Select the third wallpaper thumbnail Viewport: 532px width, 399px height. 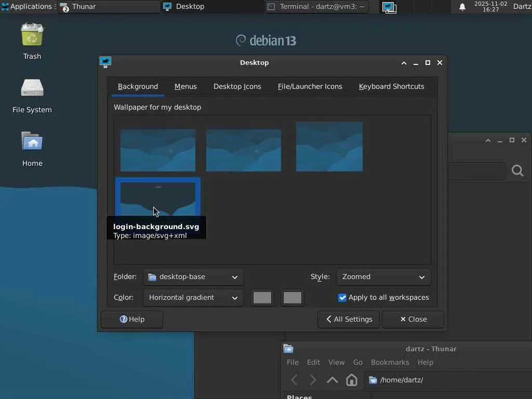tap(329, 147)
